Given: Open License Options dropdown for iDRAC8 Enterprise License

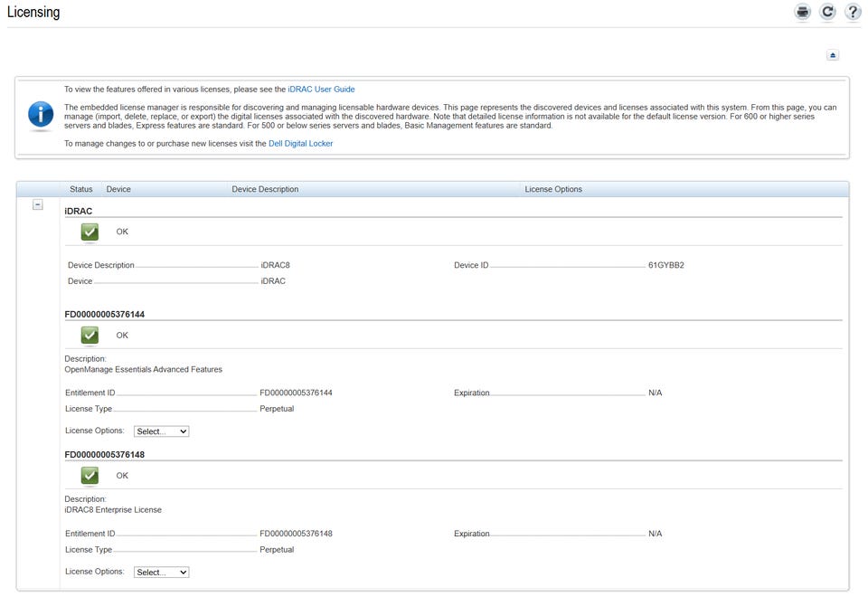Looking at the screenshot, I should pyautogui.click(x=161, y=573).
